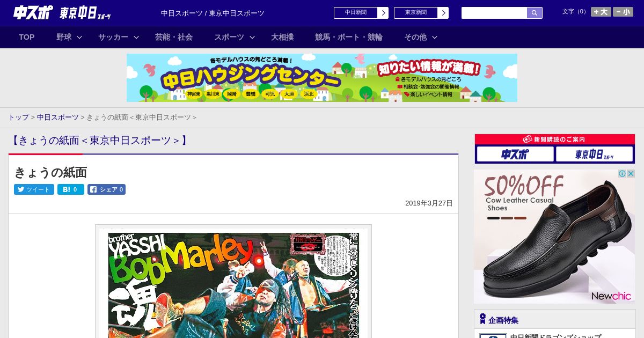644x338 pixels.
Task: Decrease font size with 小 button
Action: click(623, 12)
